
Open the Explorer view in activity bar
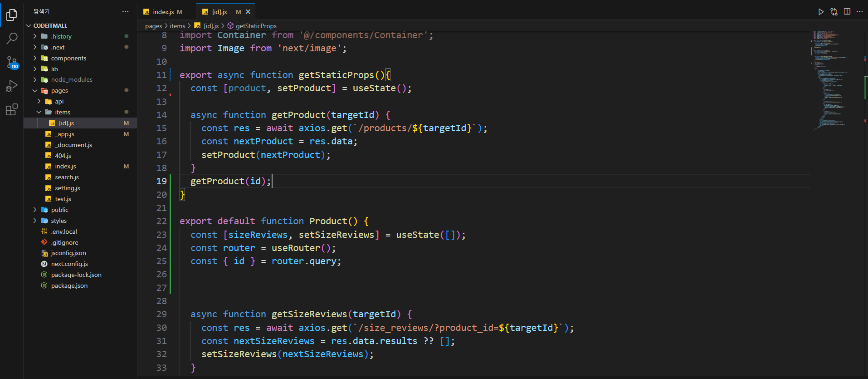tap(12, 15)
